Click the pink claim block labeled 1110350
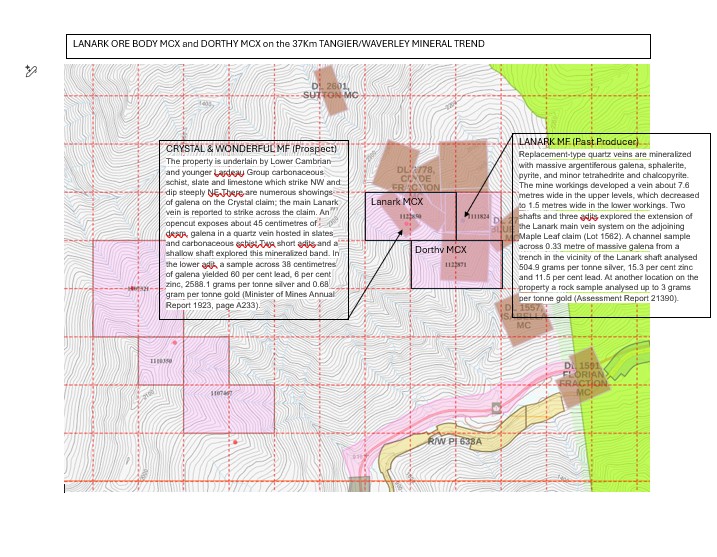 160,360
